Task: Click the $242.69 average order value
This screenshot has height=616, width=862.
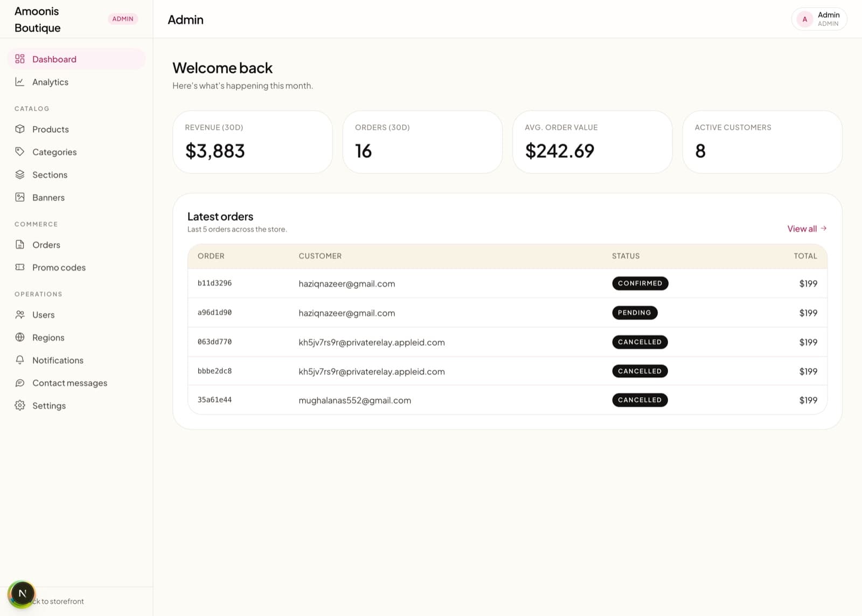Action: [559, 151]
